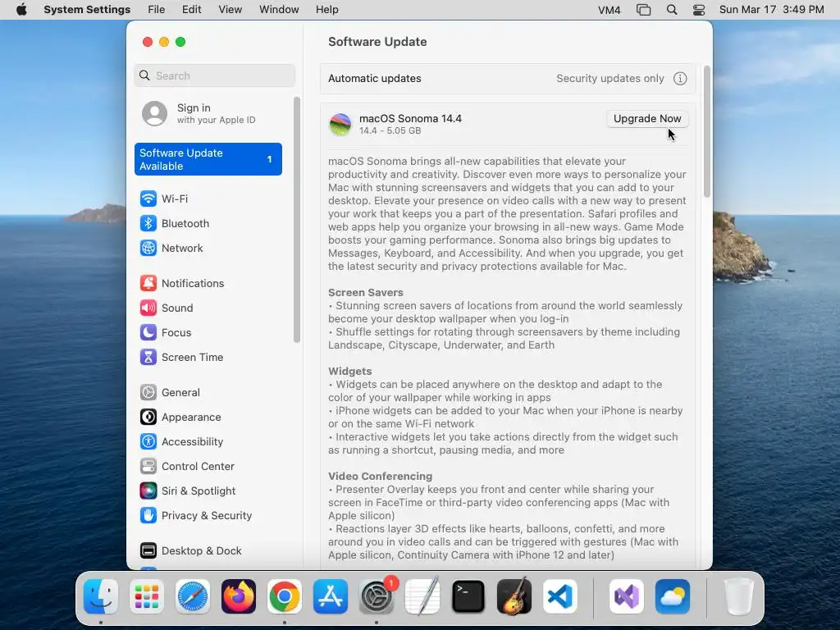Open Finder from the Dock

click(101, 596)
